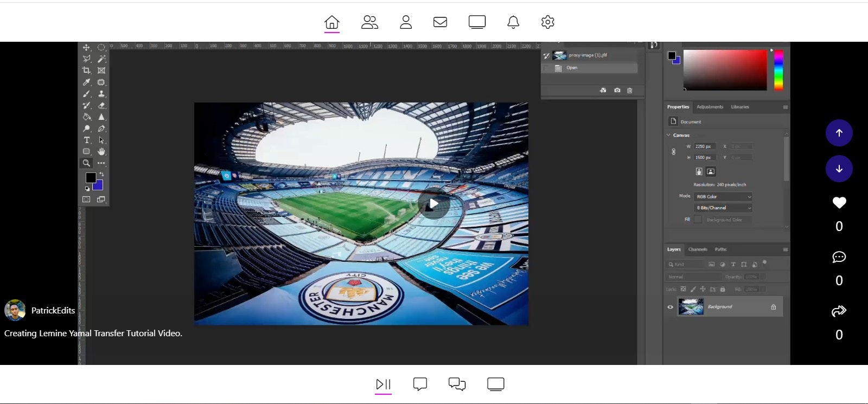Screen dimensions: 868x404
Task: Open the settings gear icon
Action: click(x=548, y=22)
